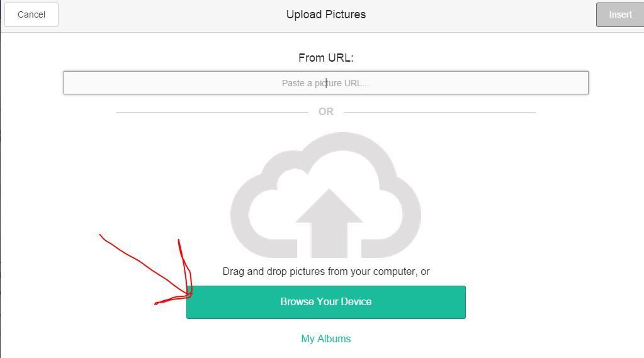Open the My Albums link

pos(325,338)
